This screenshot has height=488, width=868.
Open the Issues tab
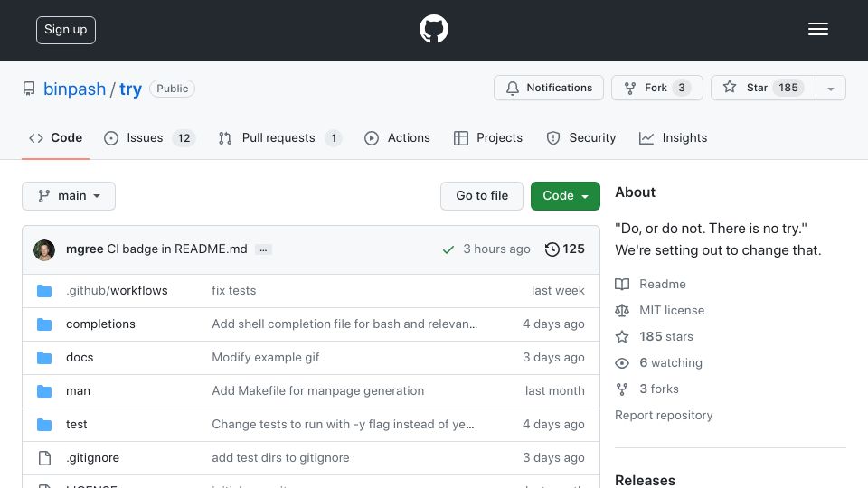pos(149,137)
